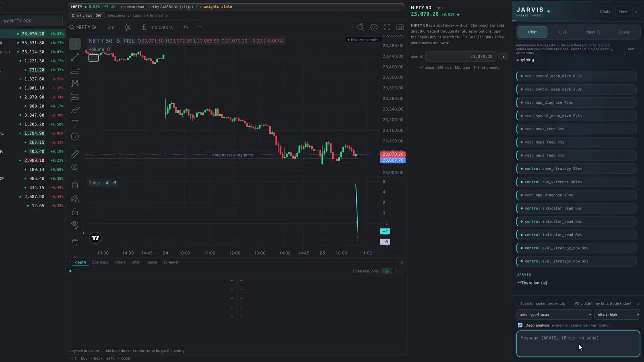The image size is (644, 362).
Task: Click the Message JARVIS input box
Action: tap(578, 344)
